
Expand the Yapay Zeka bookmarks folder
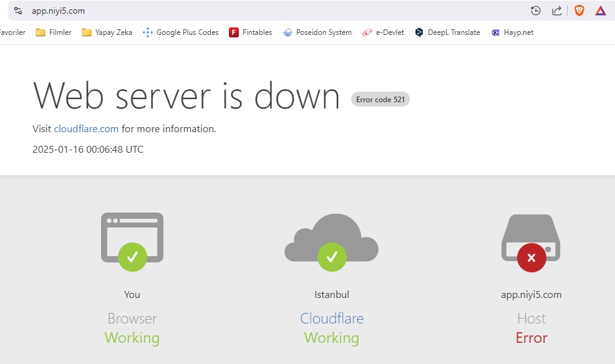click(x=107, y=32)
